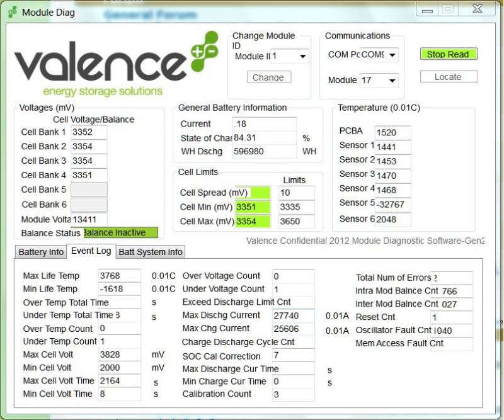Click the Cell Max limit field 3650
Viewport: 504px width, 420px height.
(296, 222)
